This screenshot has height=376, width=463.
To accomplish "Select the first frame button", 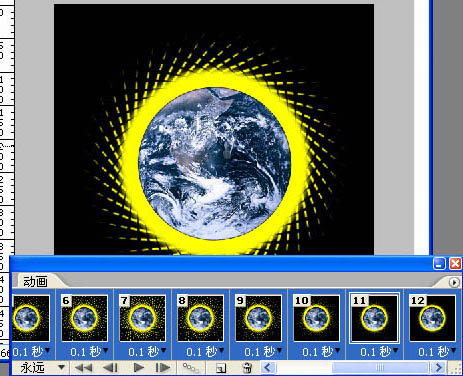I will pyautogui.click(x=84, y=368).
